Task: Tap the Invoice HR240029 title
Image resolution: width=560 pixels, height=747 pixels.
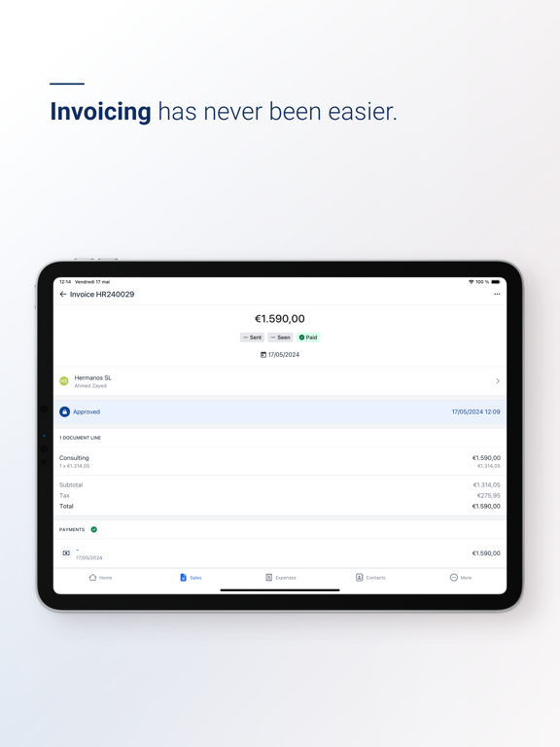Action: coord(102,295)
